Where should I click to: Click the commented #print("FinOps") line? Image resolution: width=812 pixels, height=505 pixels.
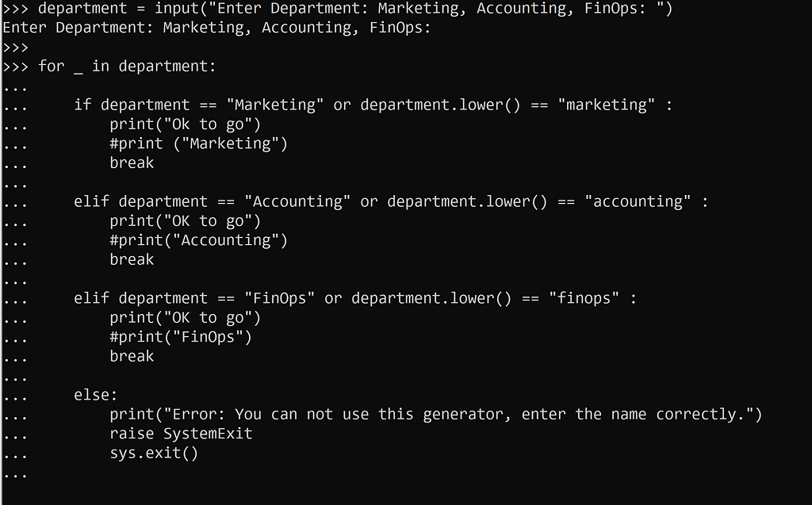pos(180,337)
